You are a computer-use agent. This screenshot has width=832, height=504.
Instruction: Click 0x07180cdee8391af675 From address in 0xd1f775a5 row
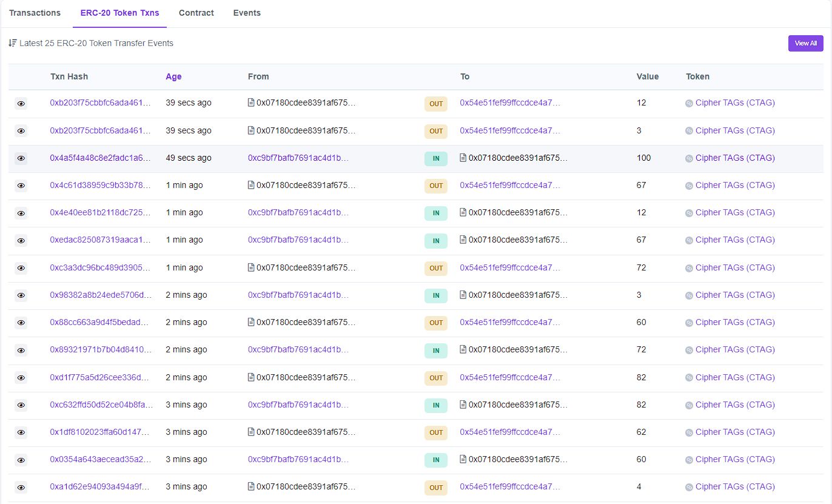[306, 377]
